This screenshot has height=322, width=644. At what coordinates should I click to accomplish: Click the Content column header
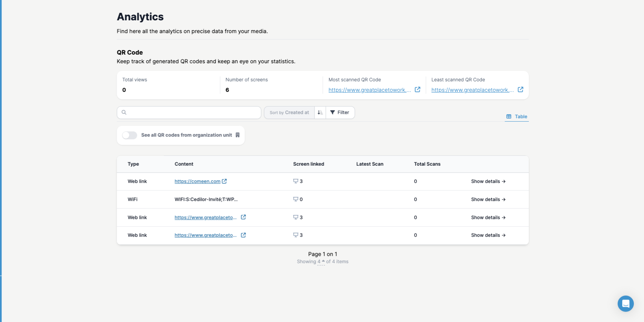(184, 164)
